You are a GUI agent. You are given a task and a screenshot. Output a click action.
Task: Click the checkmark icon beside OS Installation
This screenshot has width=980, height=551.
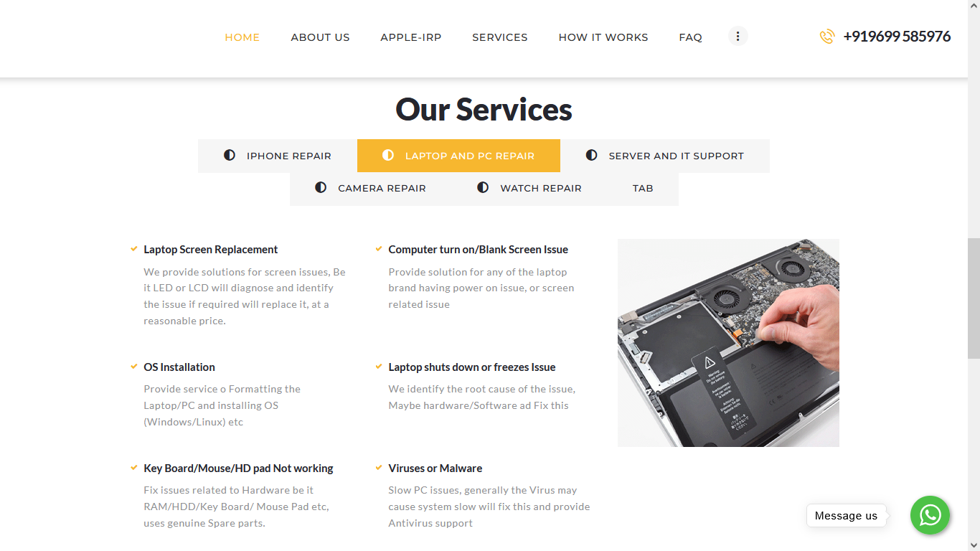point(133,367)
